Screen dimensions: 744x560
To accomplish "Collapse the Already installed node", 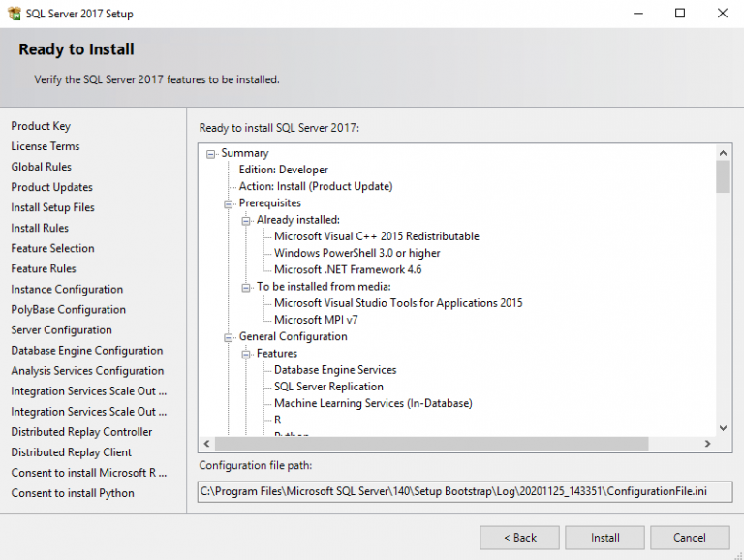I will coord(246,221).
